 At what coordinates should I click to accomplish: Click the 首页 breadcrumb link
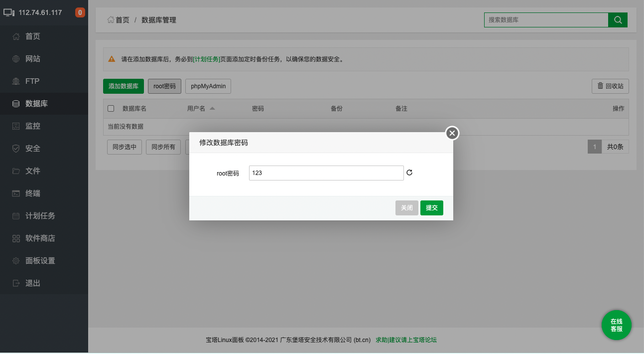point(118,20)
